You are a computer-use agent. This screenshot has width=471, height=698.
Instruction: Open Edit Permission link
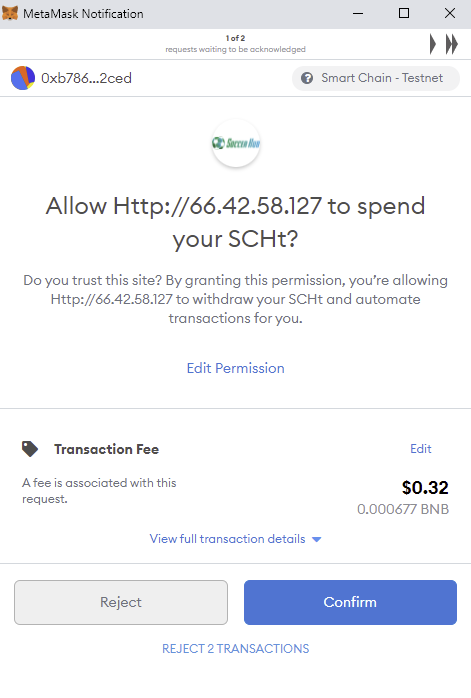tap(236, 368)
